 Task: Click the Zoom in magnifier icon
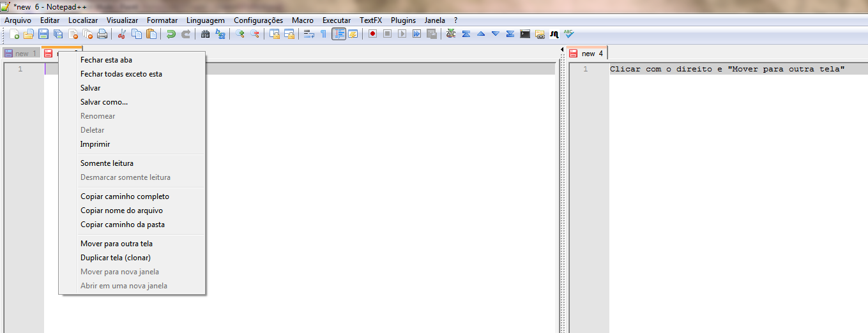(240, 34)
